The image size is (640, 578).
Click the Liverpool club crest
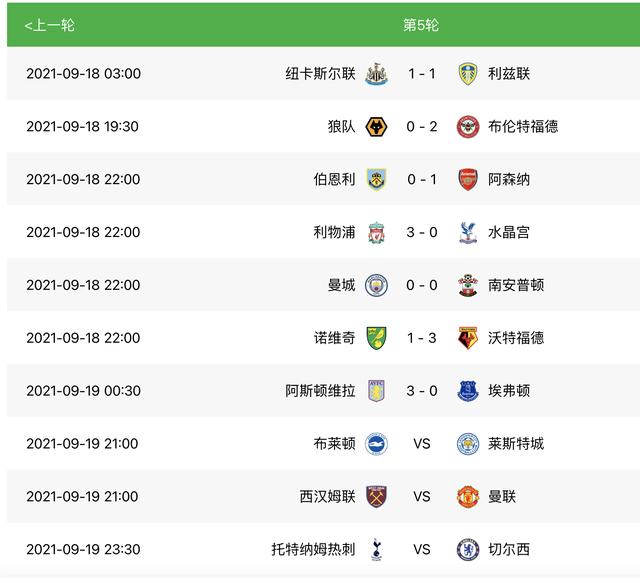(x=376, y=233)
